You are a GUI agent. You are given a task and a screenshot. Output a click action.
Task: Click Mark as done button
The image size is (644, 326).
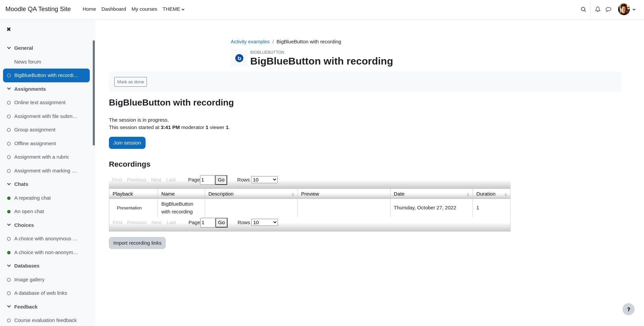130,82
